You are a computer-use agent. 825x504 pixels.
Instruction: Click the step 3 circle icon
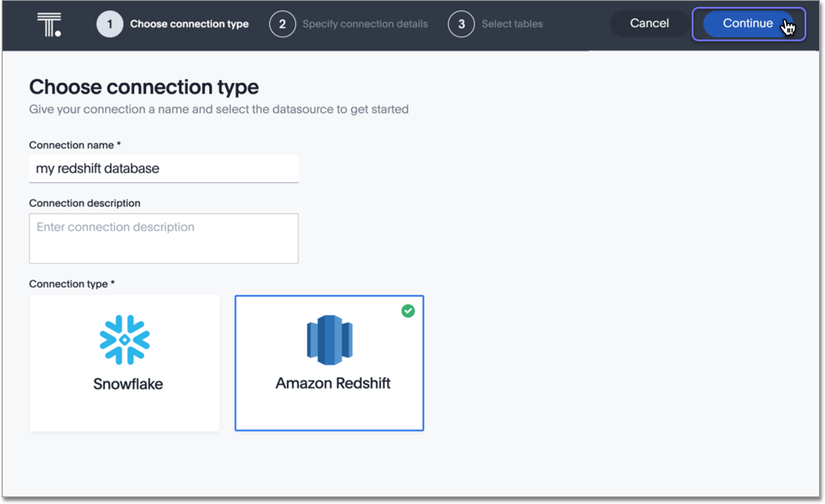point(461,24)
